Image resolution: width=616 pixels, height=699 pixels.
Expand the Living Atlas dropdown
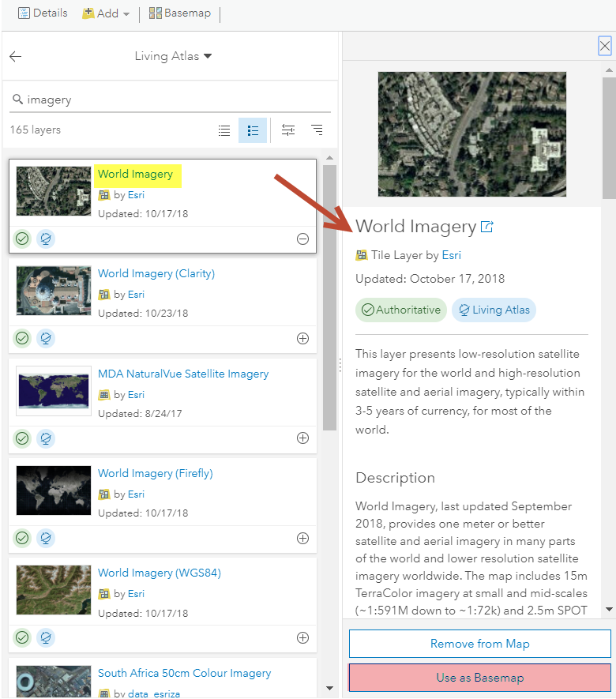point(173,56)
